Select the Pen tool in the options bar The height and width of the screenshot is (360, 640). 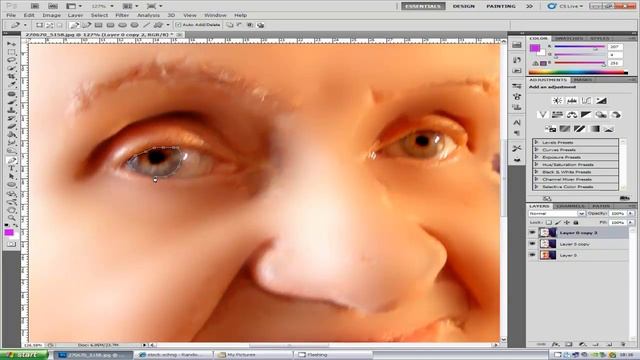point(74,25)
